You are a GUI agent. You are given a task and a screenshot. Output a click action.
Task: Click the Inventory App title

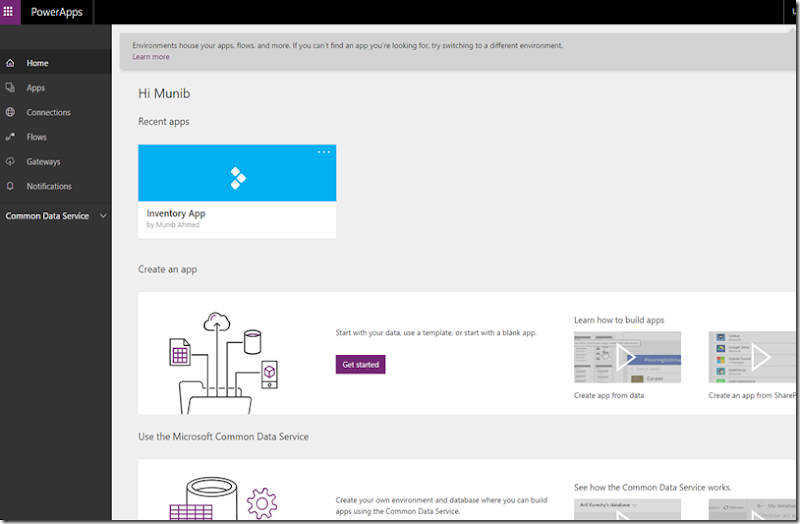tap(176, 213)
